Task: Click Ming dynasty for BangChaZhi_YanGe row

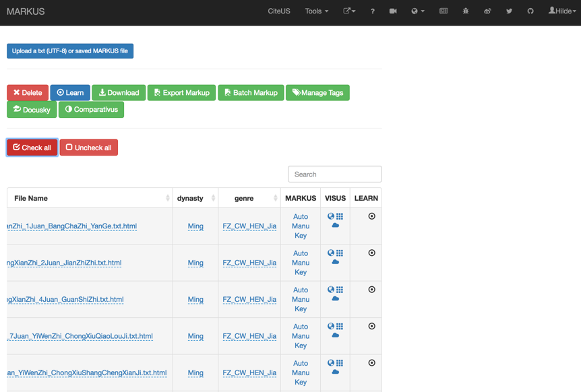Action: coord(195,226)
